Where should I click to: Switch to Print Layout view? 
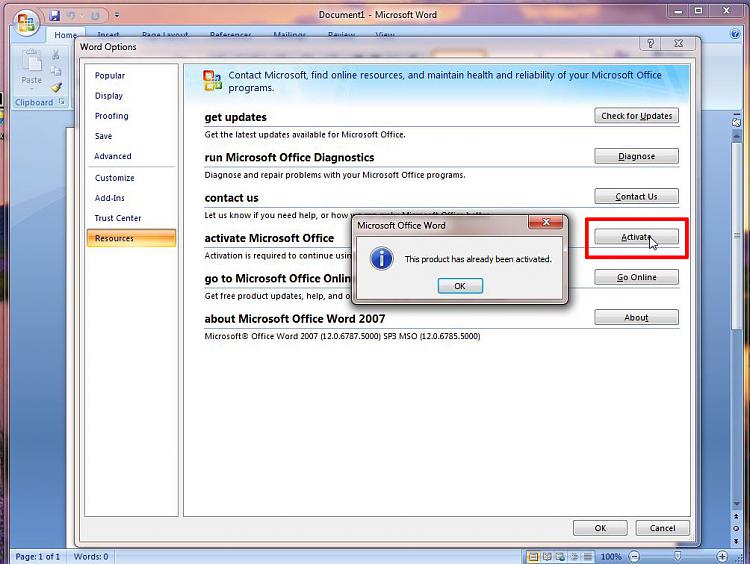532,557
